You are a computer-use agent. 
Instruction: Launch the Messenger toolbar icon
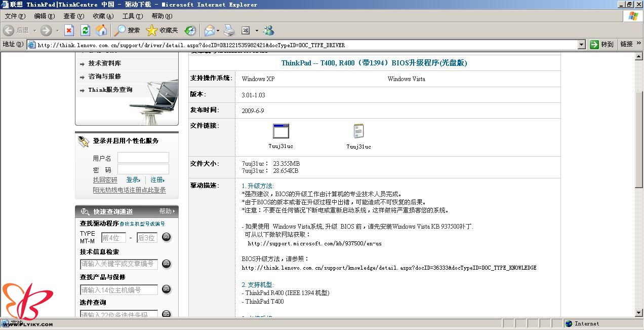pyautogui.click(x=268, y=30)
